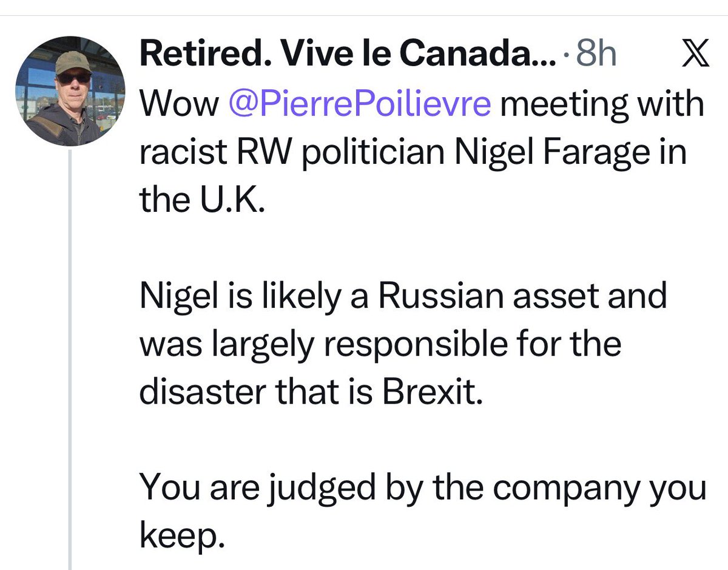Click the horizontal divider above the post

(364, 15)
